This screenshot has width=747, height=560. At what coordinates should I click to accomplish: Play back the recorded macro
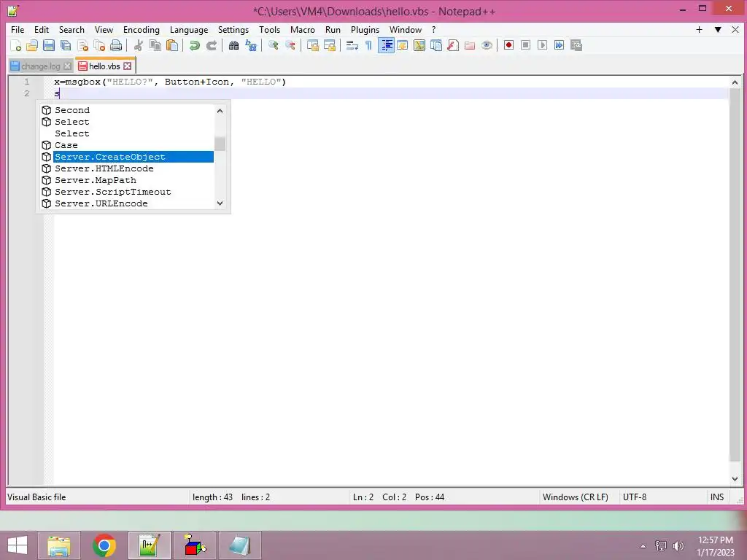(x=542, y=45)
